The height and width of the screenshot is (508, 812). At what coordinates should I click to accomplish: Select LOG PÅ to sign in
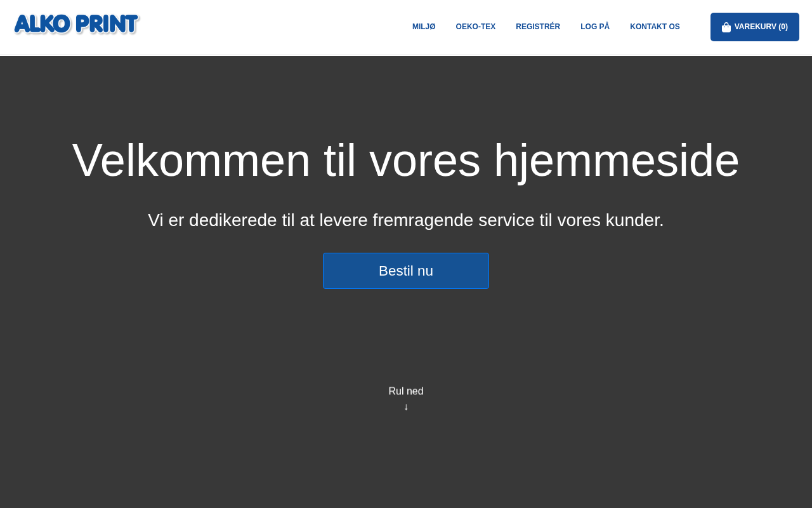[594, 27]
